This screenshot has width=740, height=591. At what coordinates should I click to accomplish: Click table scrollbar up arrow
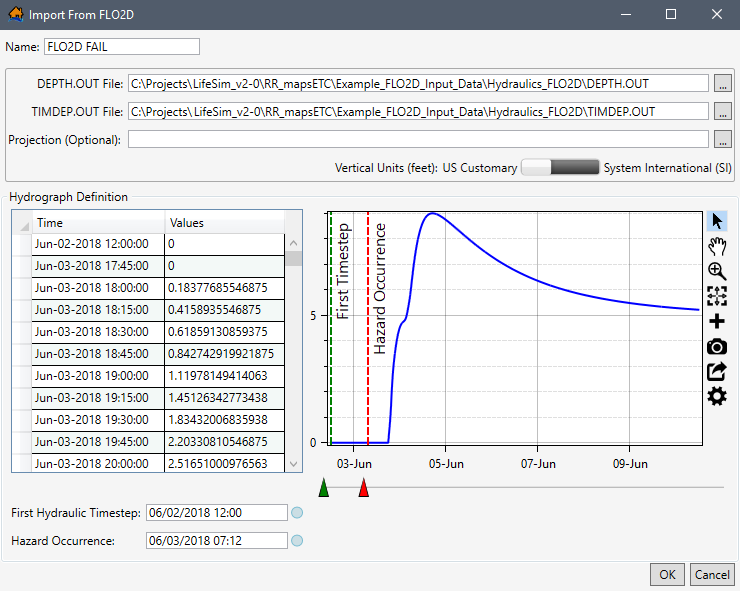click(x=294, y=243)
